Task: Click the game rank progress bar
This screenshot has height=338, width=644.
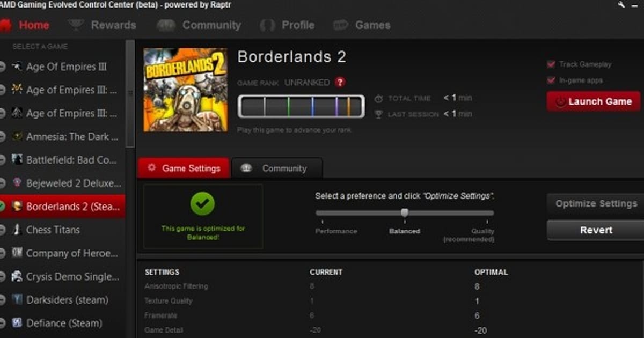Action: point(301,106)
